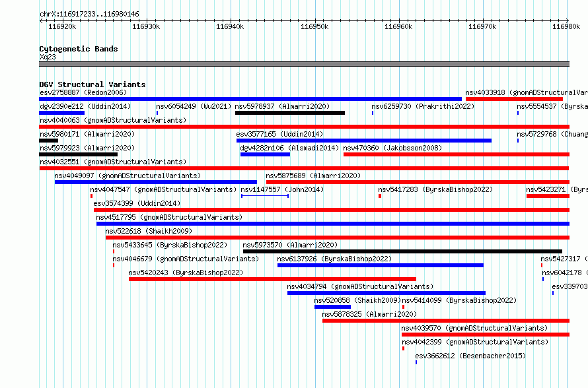Open nsv522618 (Shaikh2009) variant
The image size is (588, 388).
[149, 231]
